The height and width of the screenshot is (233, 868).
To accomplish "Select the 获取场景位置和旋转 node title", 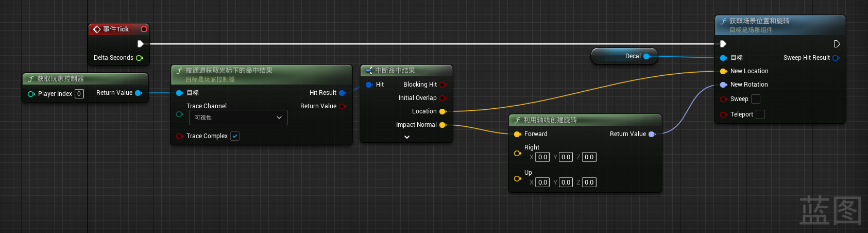I will point(759,21).
